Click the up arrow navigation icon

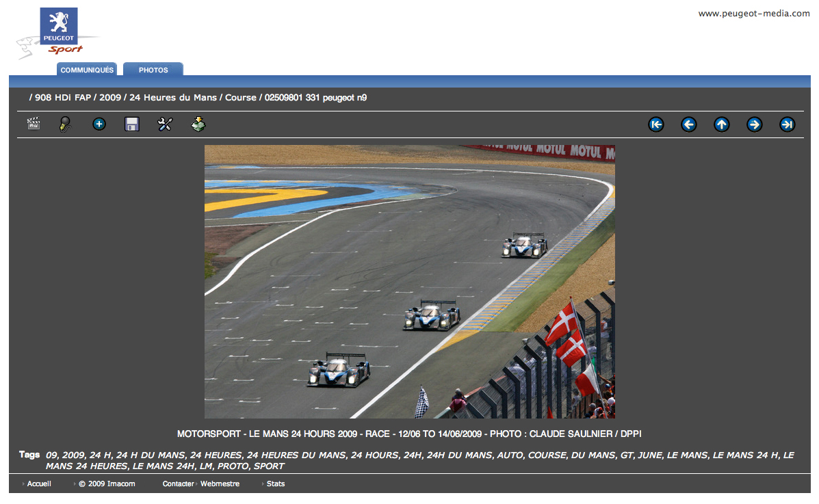(x=722, y=124)
